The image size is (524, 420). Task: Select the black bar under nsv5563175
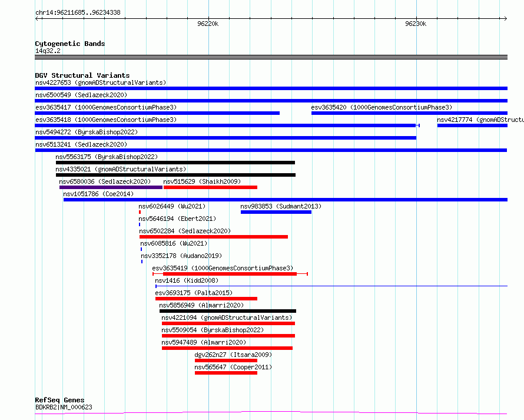(175, 163)
